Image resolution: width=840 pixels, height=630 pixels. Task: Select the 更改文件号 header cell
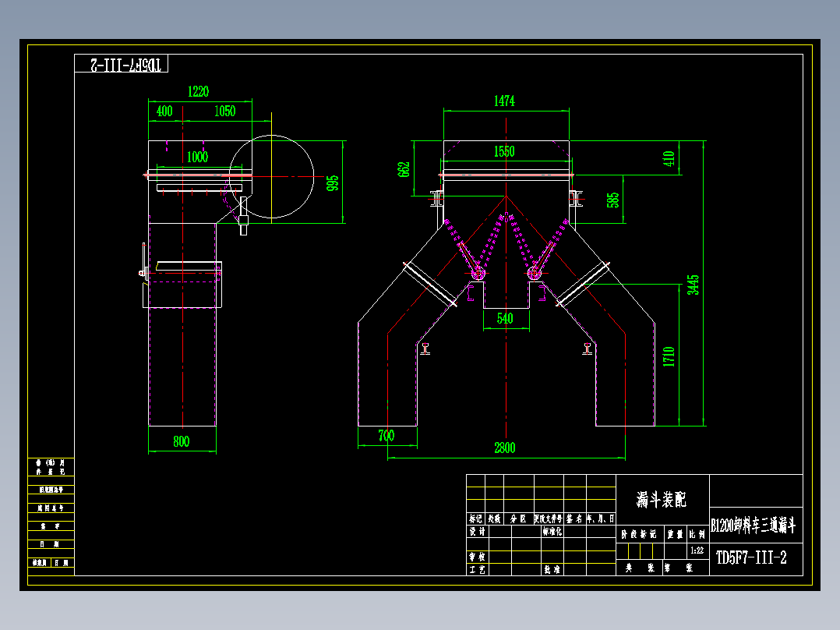[549, 519]
